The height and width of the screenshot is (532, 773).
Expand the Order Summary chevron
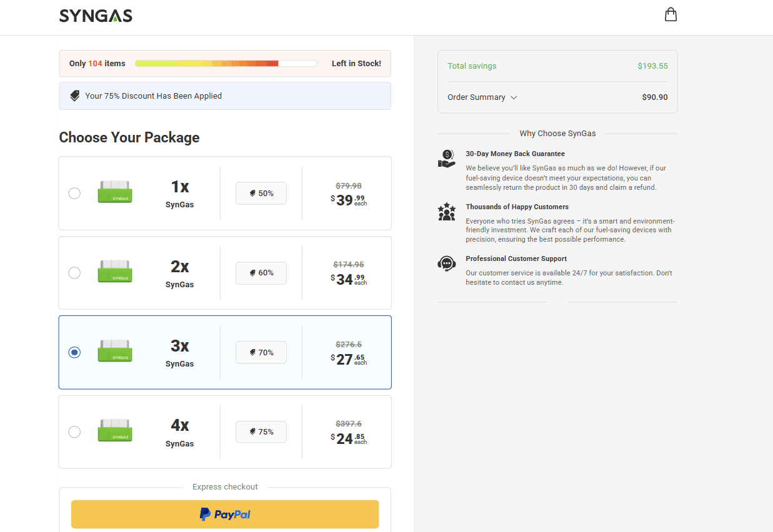click(x=514, y=97)
